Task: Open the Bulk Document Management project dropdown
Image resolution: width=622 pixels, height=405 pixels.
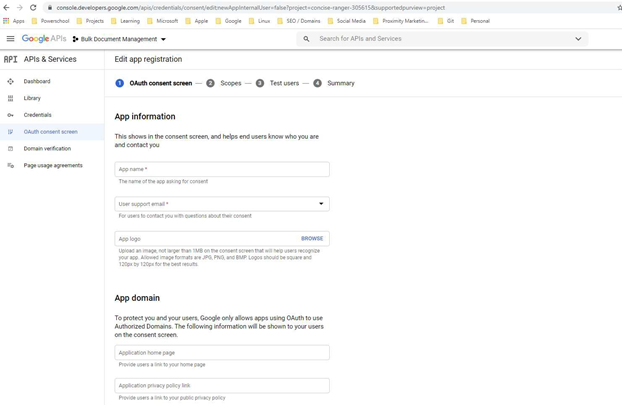Action: coord(119,39)
